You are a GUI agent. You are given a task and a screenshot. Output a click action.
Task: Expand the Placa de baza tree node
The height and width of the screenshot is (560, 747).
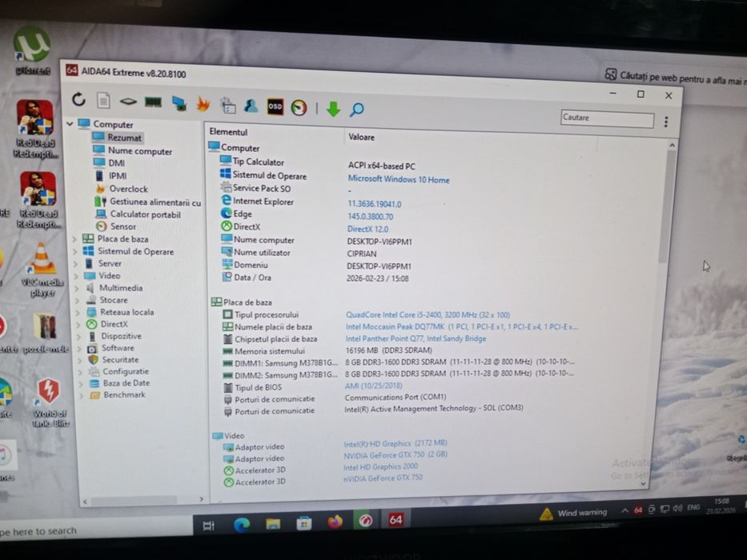coord(74,238)
